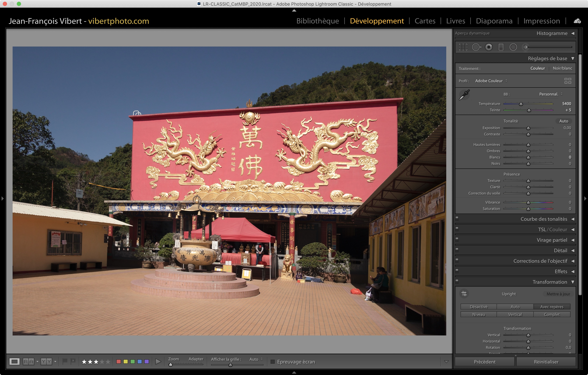This screenshot has height=375, width=588.
Task: Open the Impression module
Action: (541, 21)
